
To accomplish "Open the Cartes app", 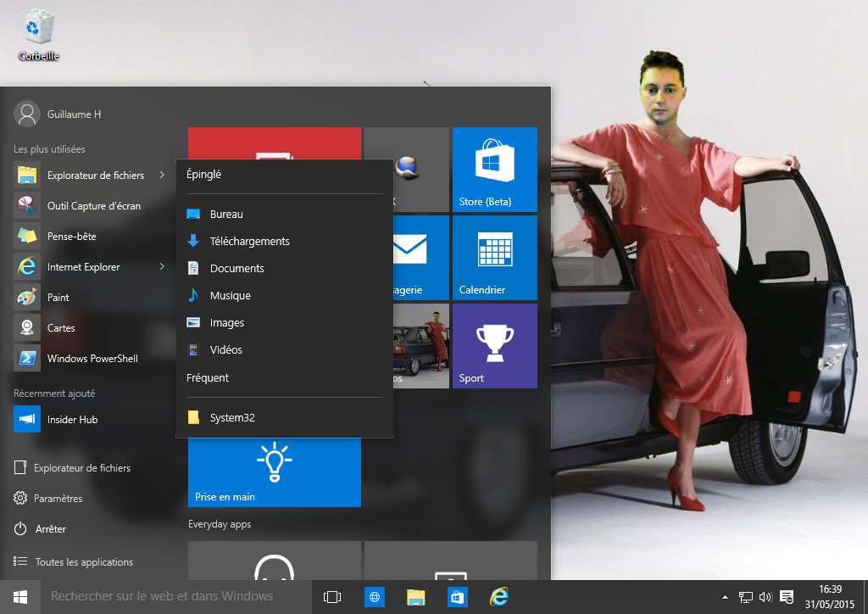I will point(61,328).
